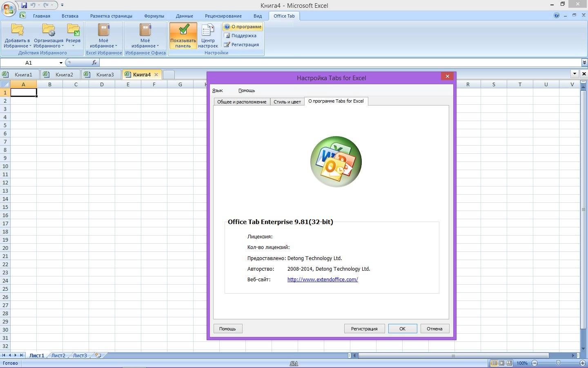Go to first sheet navigation arrow
588x368 pixels.
coord(4,355)
